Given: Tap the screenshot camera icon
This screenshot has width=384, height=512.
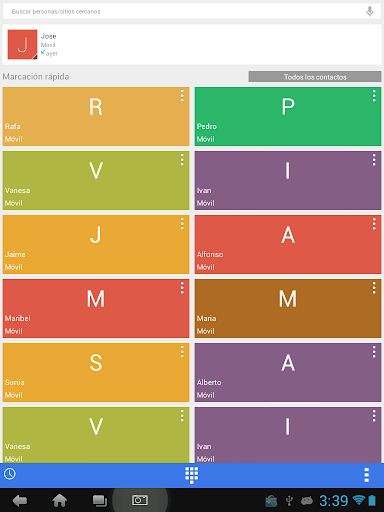Looking at the screenshot, I should [x=140, y=500].
